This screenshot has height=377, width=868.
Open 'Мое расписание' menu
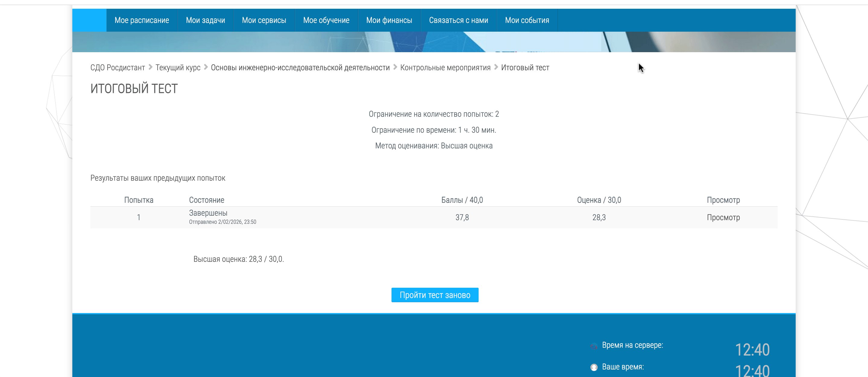[142, 20]
